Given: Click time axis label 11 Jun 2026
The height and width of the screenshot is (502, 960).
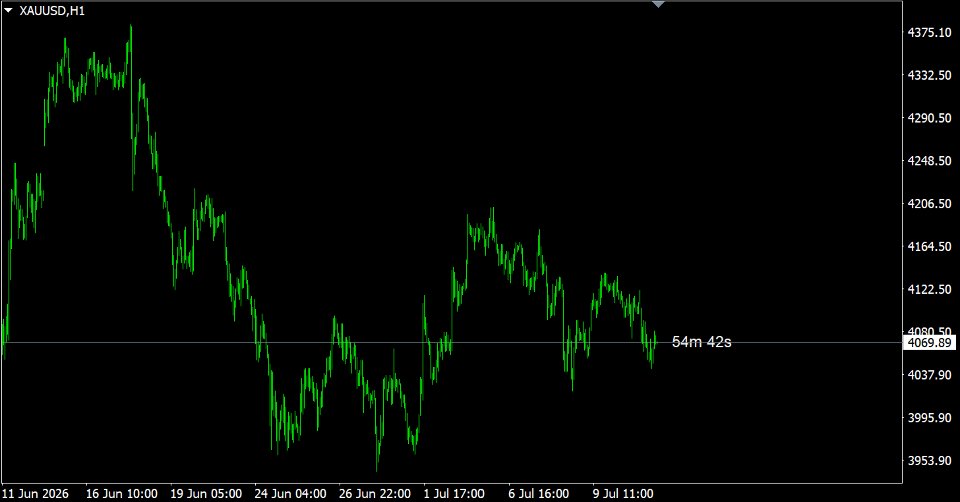Looking at the screenshot, I should 36,493.
